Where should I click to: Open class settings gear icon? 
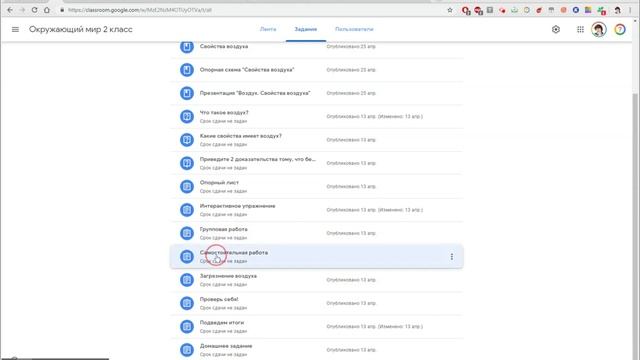(x=556, y=29)
